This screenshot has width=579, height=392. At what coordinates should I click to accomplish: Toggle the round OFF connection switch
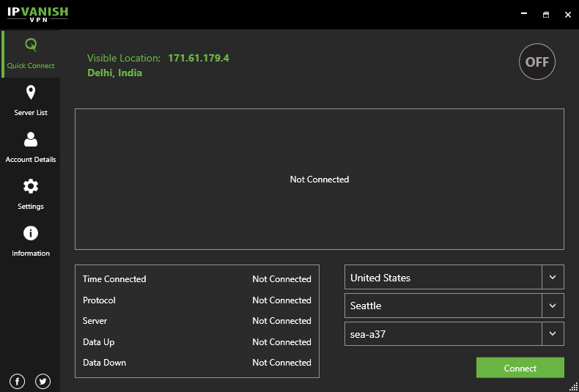(x=537, y=62)
